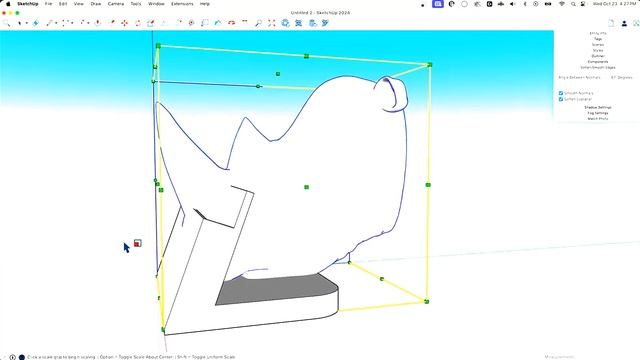This screenshot has height=360, width=640.
Task: Open macOS Spotlight search icon
Action: click(573, 4)
